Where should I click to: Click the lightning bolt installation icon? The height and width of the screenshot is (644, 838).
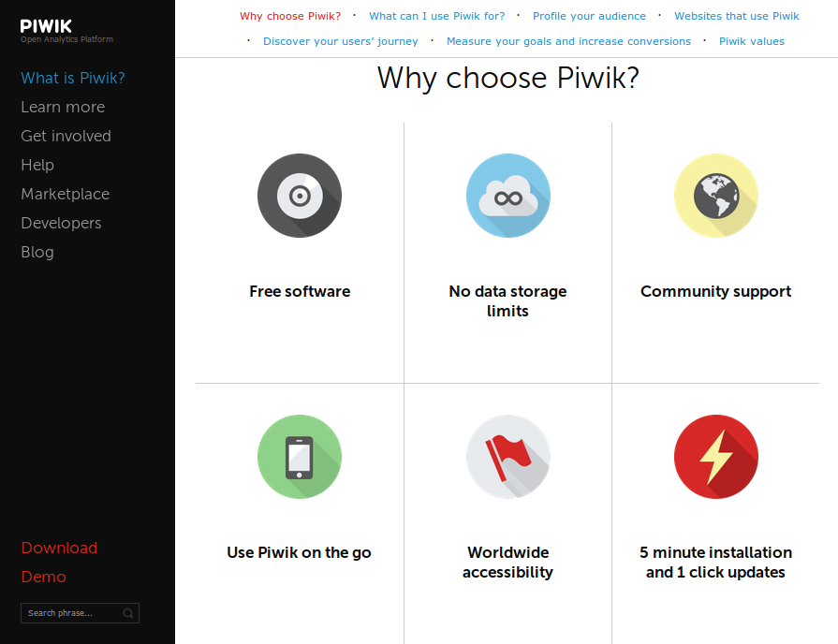coord(715,457)
